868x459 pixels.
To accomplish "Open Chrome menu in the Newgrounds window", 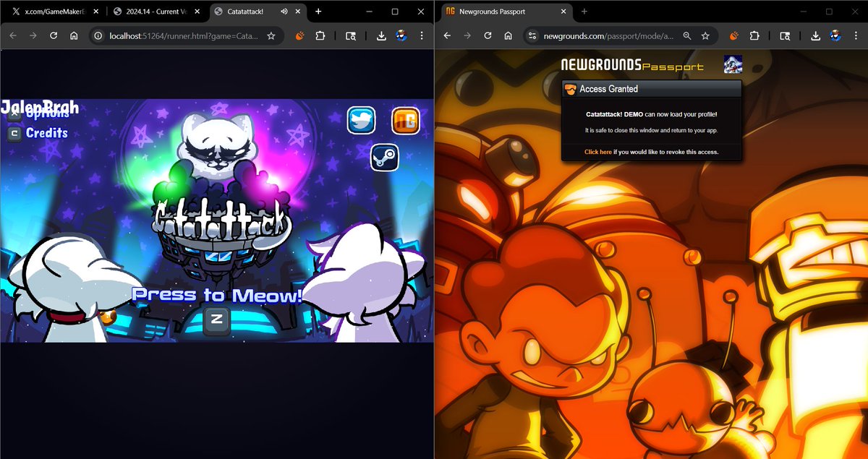I will (x=856, y=35).
